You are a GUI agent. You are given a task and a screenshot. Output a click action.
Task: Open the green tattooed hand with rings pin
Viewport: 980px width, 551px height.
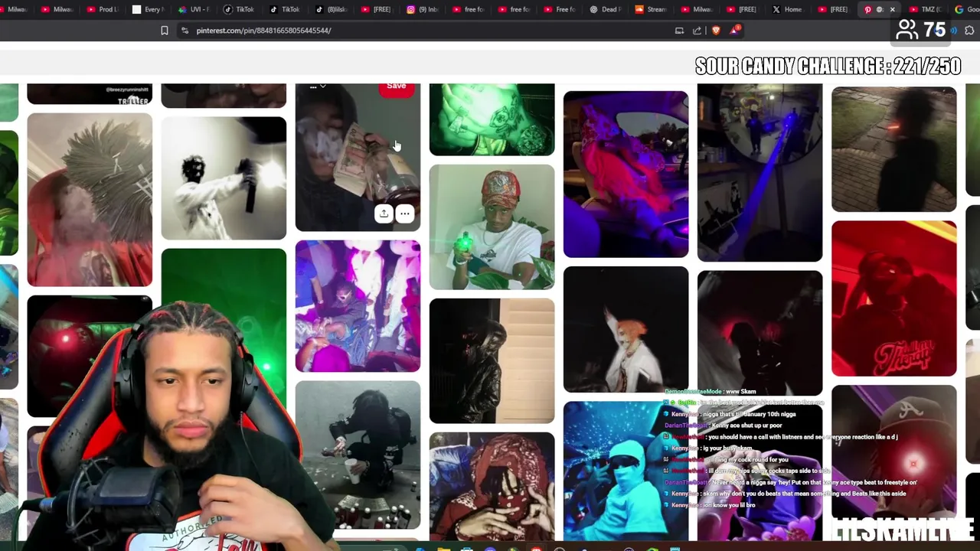click(x=492, y=119)
